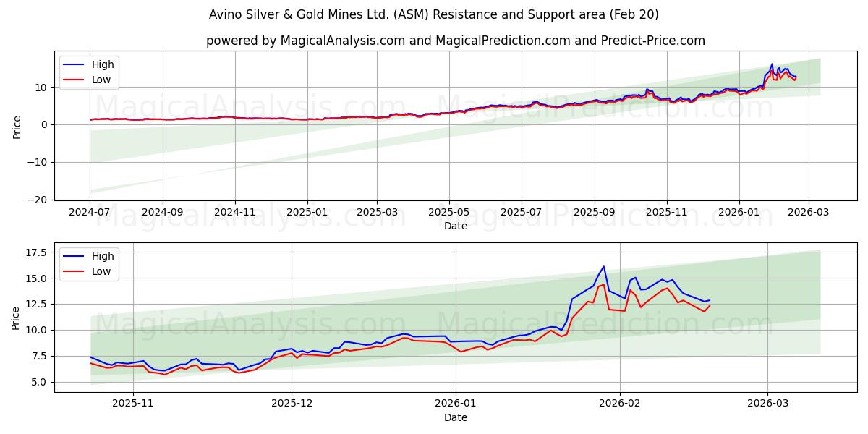Click the 2025-11 date tick on the top chart
Image resolution: width=868 pixels, height=434 pixels.
(x=666, y=214)
